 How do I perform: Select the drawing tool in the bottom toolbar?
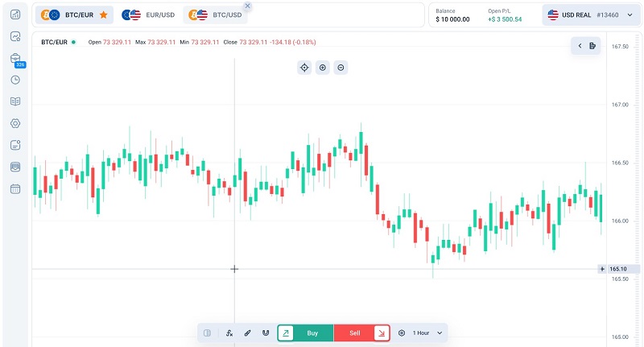[x=247, y=333]
